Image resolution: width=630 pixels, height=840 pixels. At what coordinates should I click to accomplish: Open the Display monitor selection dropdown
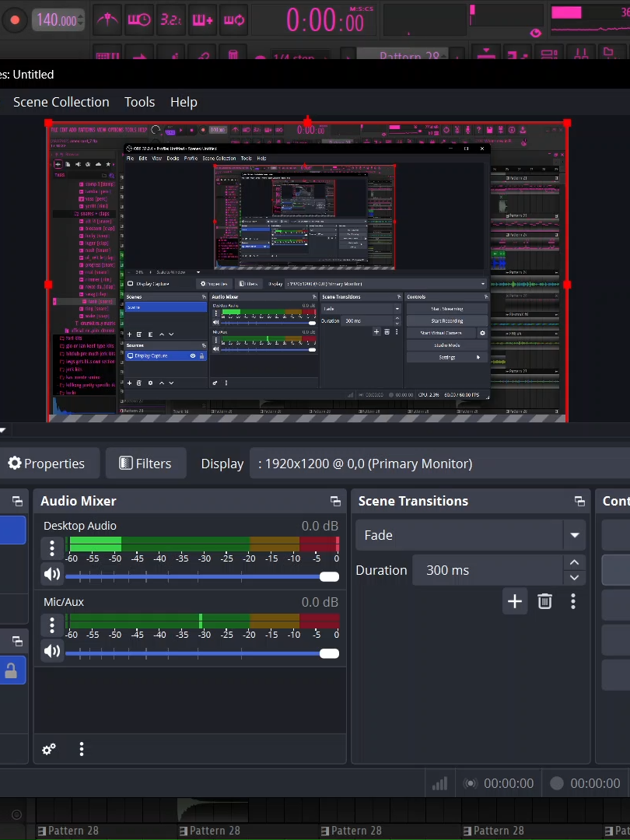tap(439, 464)
